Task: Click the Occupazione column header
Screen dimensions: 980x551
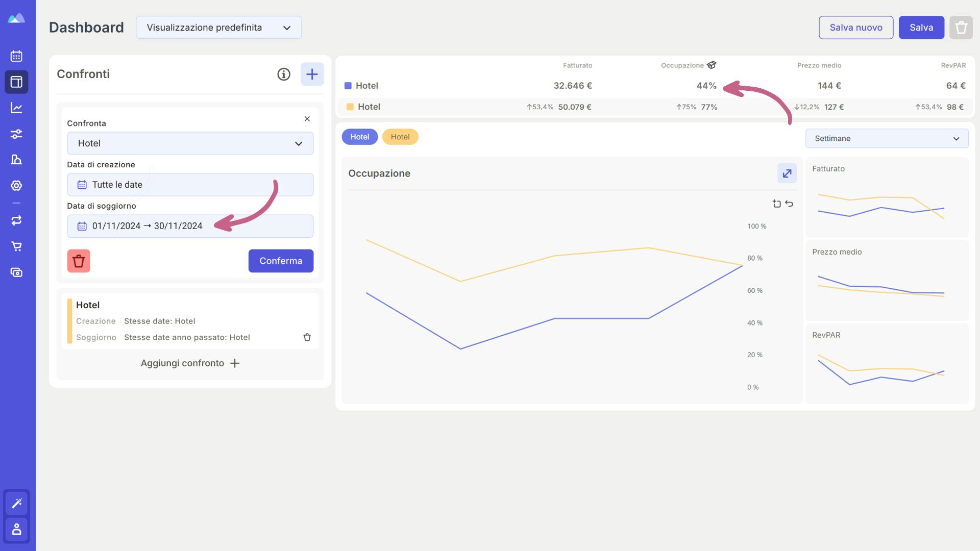Action: tap(682, 65)
